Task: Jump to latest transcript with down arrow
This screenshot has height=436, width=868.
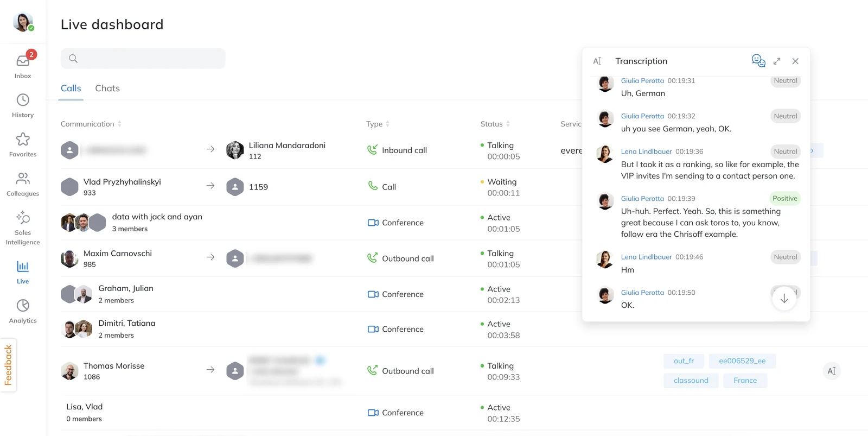Action: tap(784, 299)
